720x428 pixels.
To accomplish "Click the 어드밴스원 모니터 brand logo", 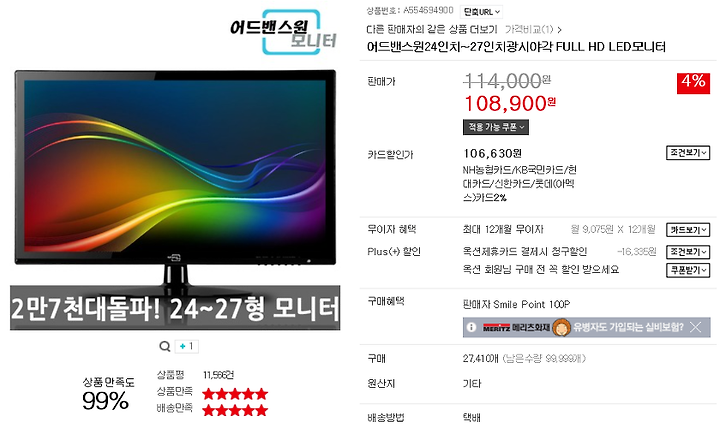I will 283,32.
